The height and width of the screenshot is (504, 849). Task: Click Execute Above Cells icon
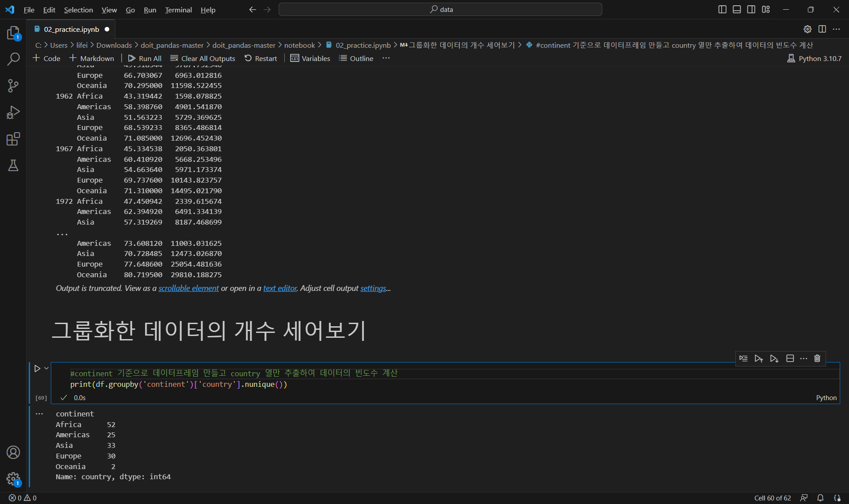pos(758,359)
